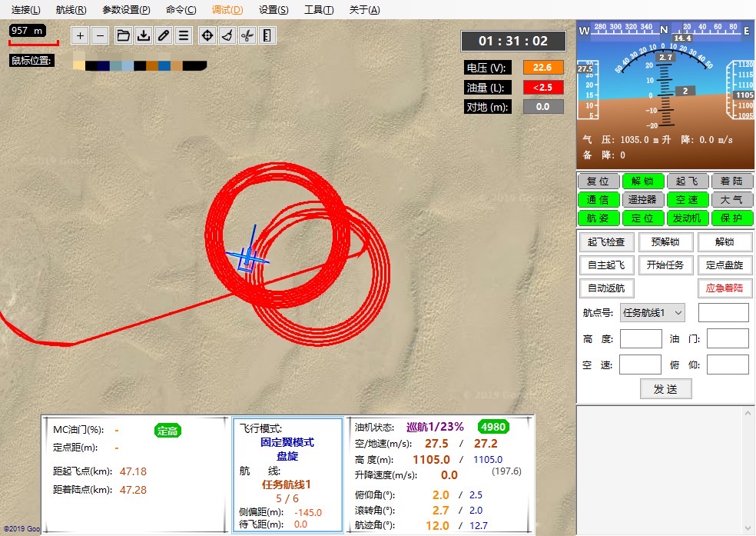Open the 任务航线1 route dropdown
Viewport: 756px width, 536px height.
tap(652, 312)
